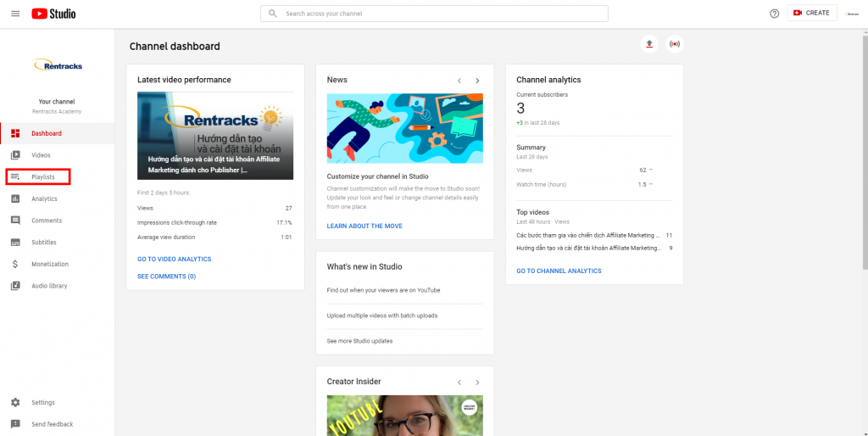This screenshot has height=436, width=868.
Task: Click the Subtitles icon in sidebar
Action: 15,242
